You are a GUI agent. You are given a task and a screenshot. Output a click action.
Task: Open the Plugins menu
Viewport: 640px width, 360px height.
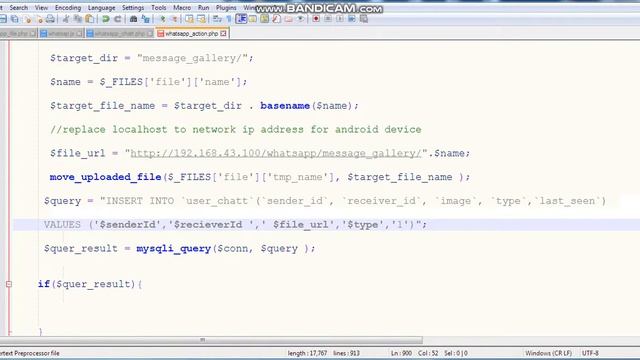coord(226,8)
